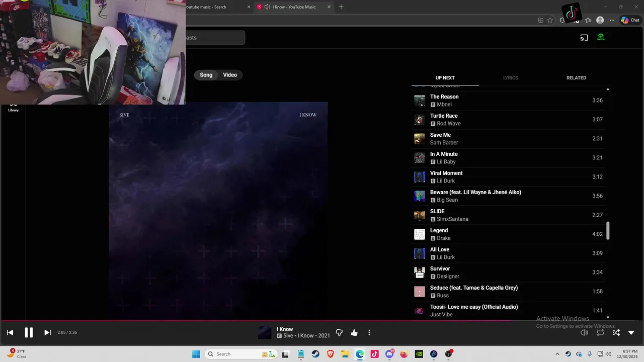The width and height of the screenshot is (644, 362).
Task: Play In A Minute by Lil Baby
Action: (x=508, y=158)
